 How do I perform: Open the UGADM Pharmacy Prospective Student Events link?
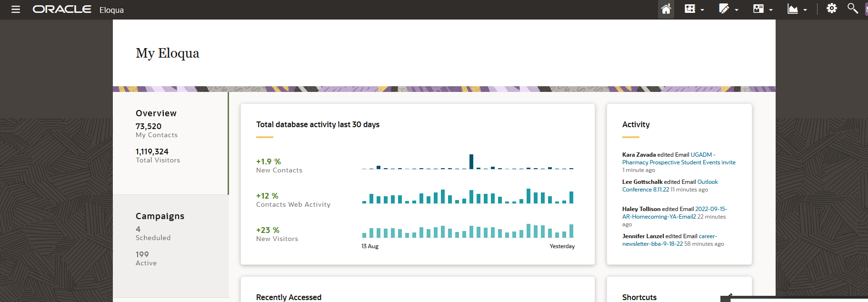(x=678, y=162)
